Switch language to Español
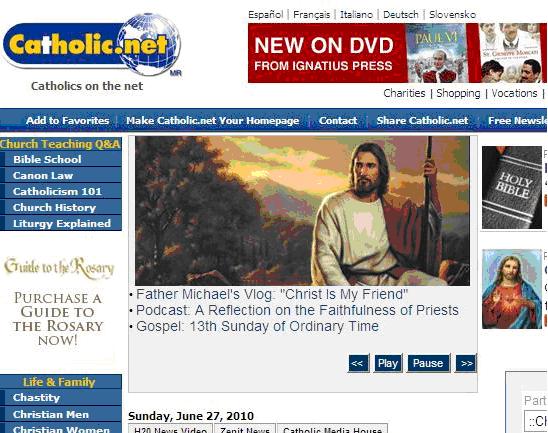The width and height of the screenshot is (548, 433). 265,15
